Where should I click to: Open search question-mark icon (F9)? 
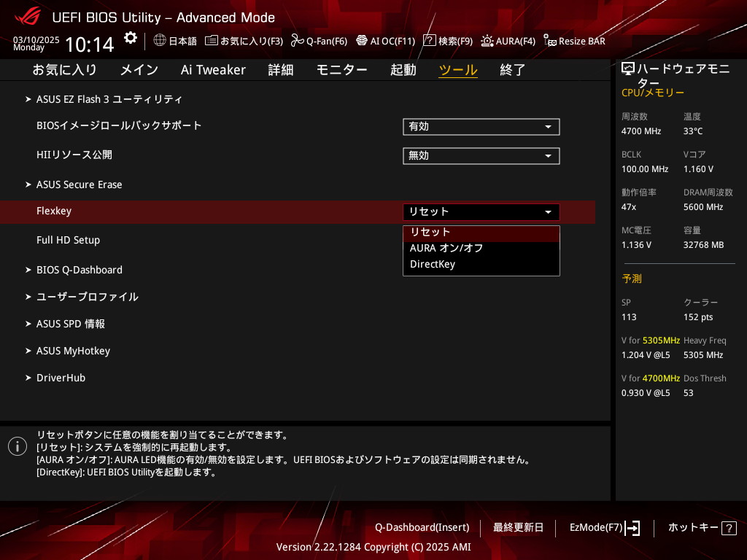429,41
